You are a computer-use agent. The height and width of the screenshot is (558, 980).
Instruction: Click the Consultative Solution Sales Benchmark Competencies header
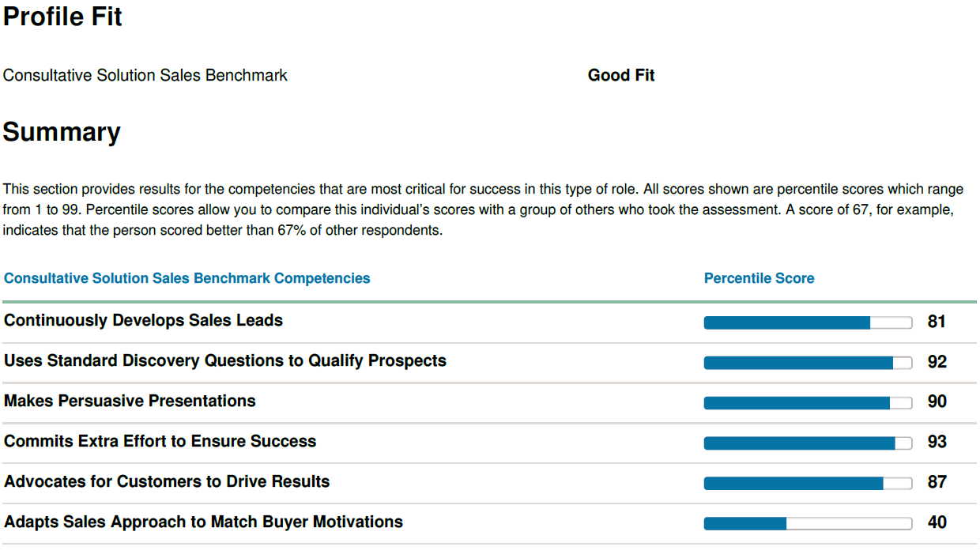187,278
